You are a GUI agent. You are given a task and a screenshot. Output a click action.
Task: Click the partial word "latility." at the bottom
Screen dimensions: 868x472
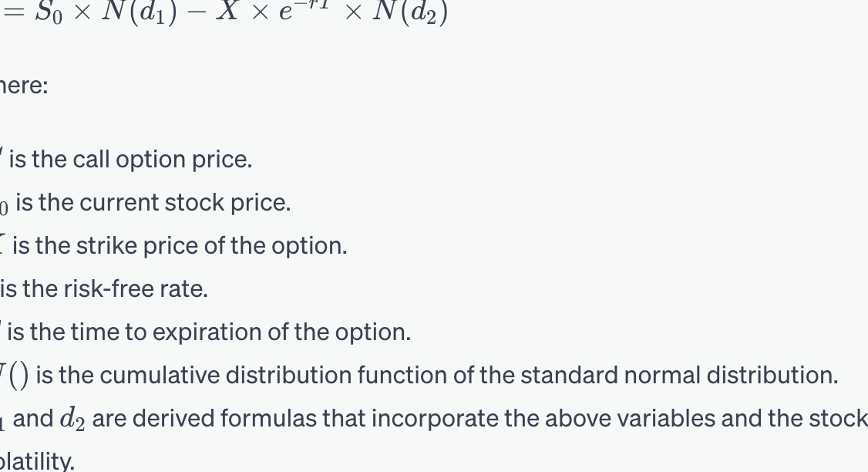[37, 461]
